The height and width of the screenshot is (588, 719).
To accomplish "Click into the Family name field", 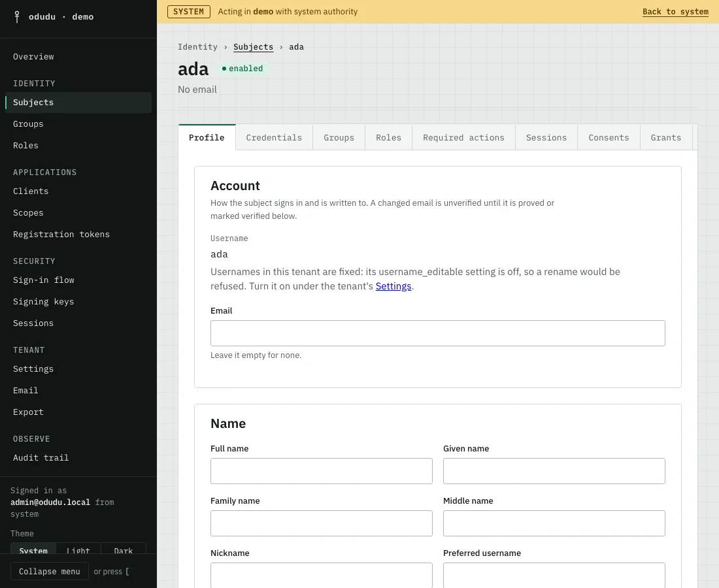I will click(x=322, y=523).
